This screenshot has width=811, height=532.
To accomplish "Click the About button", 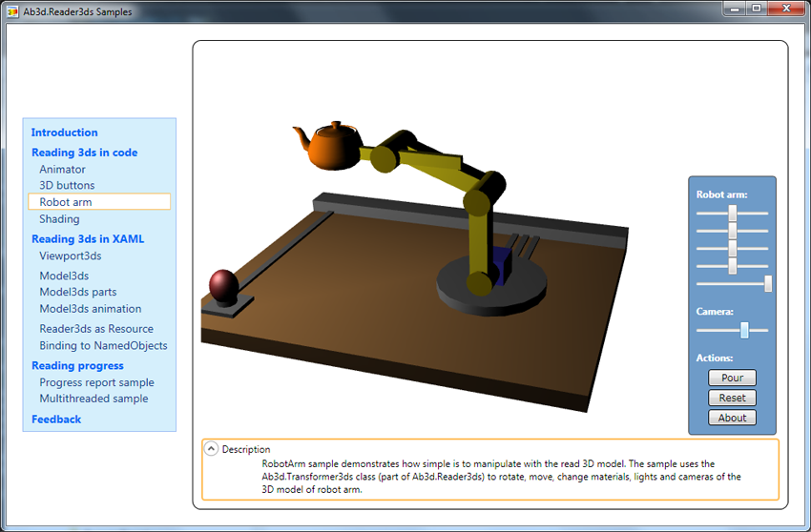I will (x=732, y=418).
